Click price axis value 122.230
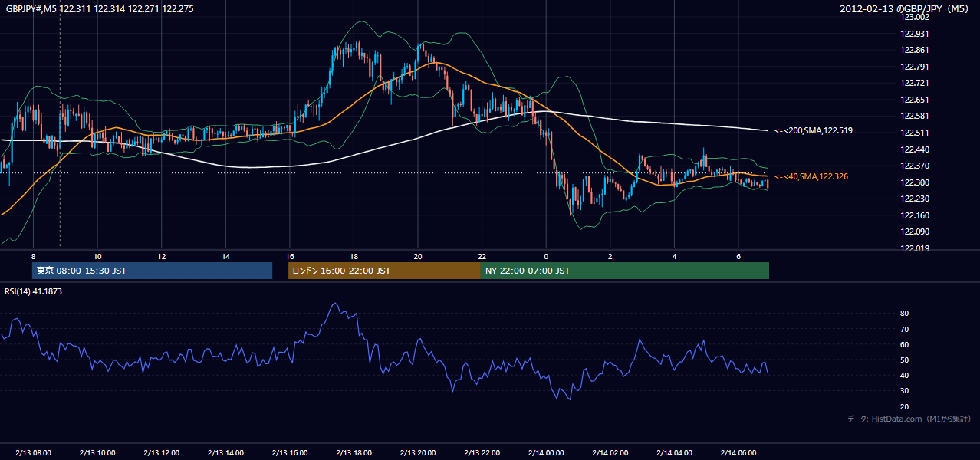The width and height of the screenshot is (980, 460). point(915,199)
